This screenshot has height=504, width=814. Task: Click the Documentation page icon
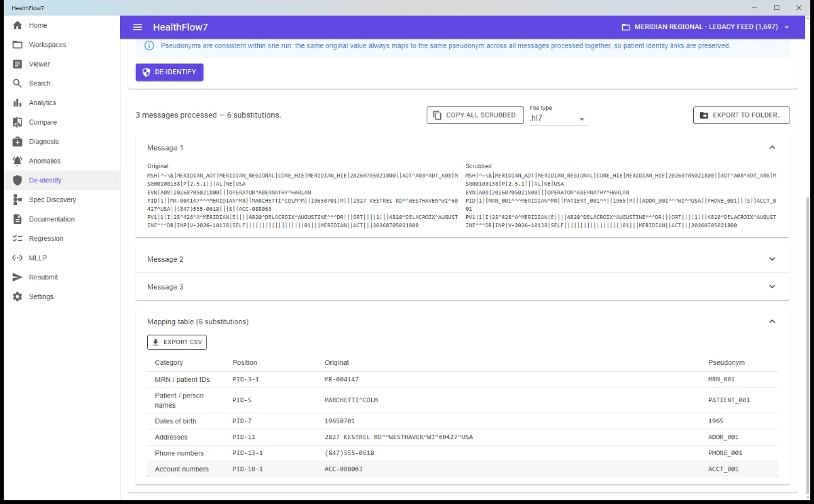(x=18, y=219)
